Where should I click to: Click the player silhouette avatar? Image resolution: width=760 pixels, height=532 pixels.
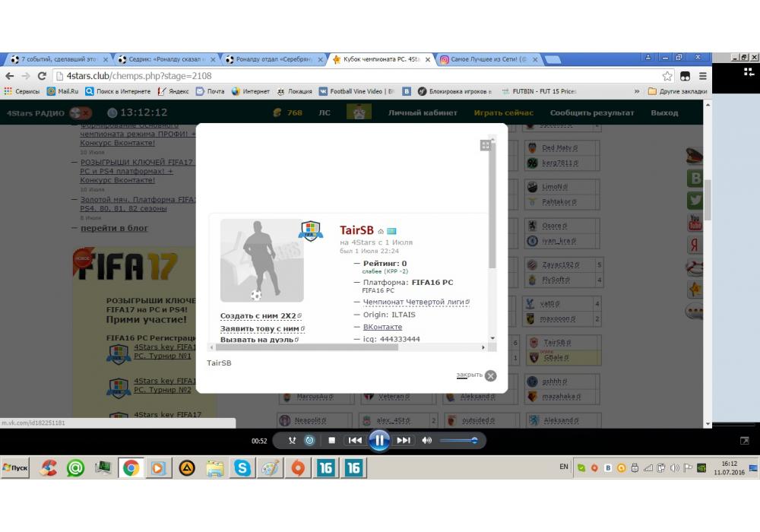(x=261, y=260)
